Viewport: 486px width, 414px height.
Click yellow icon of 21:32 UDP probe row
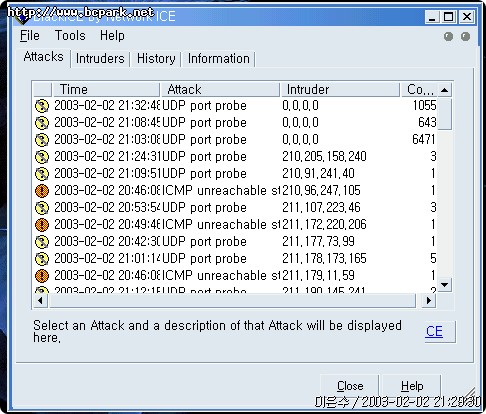[x=42, y=106]
